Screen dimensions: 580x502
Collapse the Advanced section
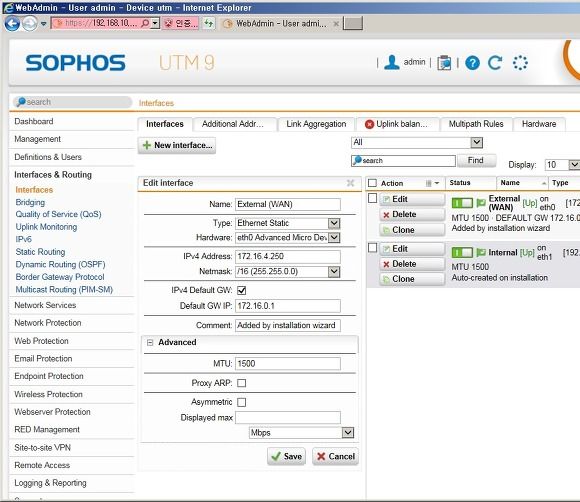(150, 343)
